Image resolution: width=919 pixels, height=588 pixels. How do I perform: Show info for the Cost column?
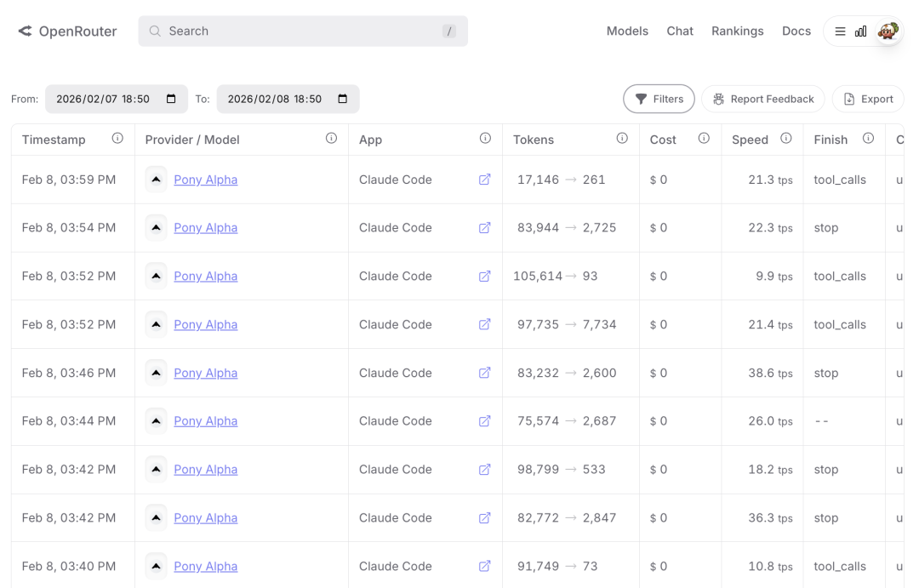(x=704, y=139)
